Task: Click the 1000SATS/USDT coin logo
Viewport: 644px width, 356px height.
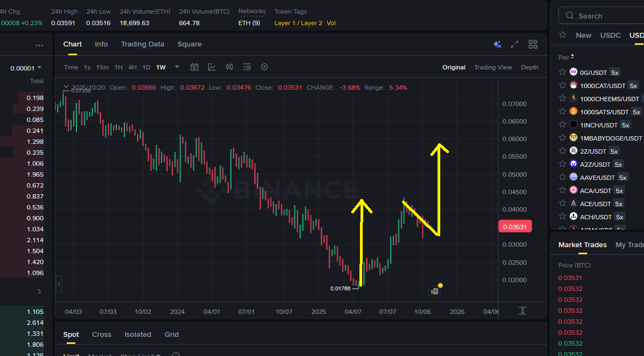Action: (x=574, y=112)
